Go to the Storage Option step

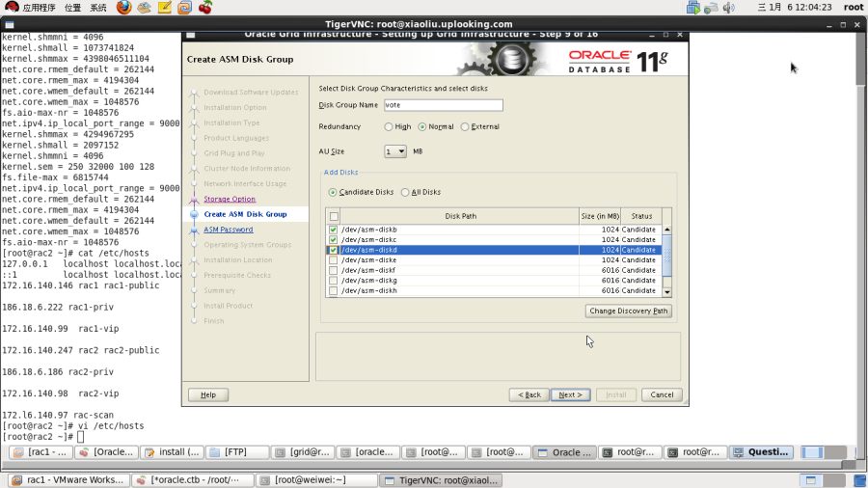pyautogui.click(x=230, y=200)
